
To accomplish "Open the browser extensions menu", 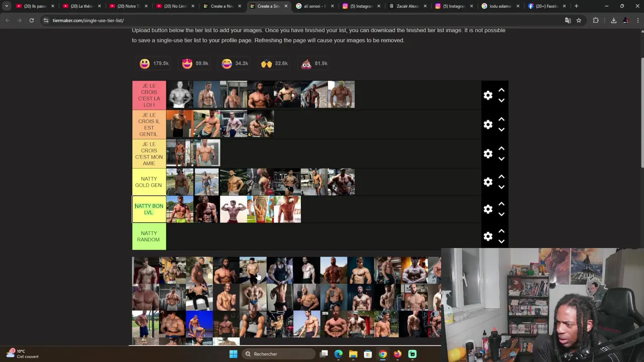I will pyautogui.click(x=596, y=20).
